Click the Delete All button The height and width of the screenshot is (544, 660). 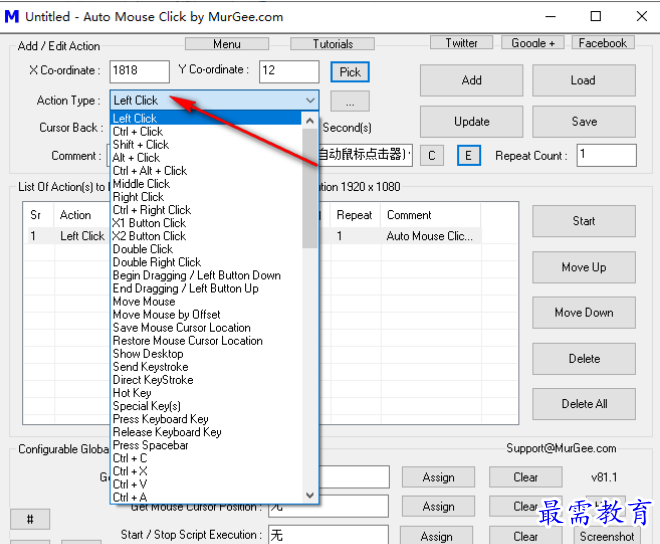pos(584,404)
